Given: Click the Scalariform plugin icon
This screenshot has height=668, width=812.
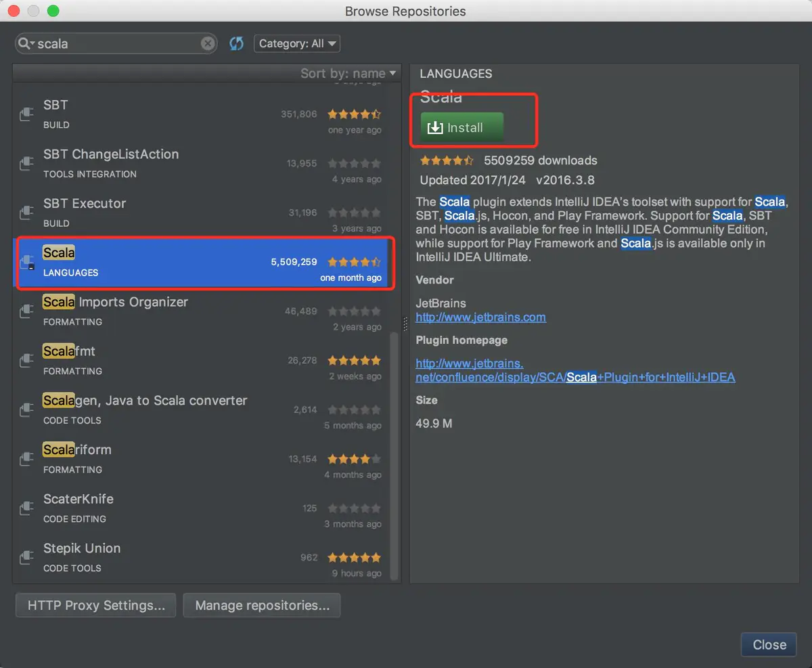Looking at the screenshot, I should [26, 460].
